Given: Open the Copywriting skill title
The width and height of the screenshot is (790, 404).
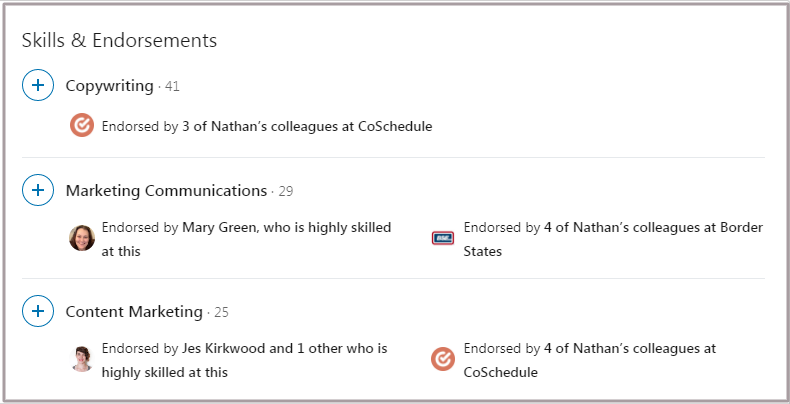Looking at the screenshot, I should point(109,86).
